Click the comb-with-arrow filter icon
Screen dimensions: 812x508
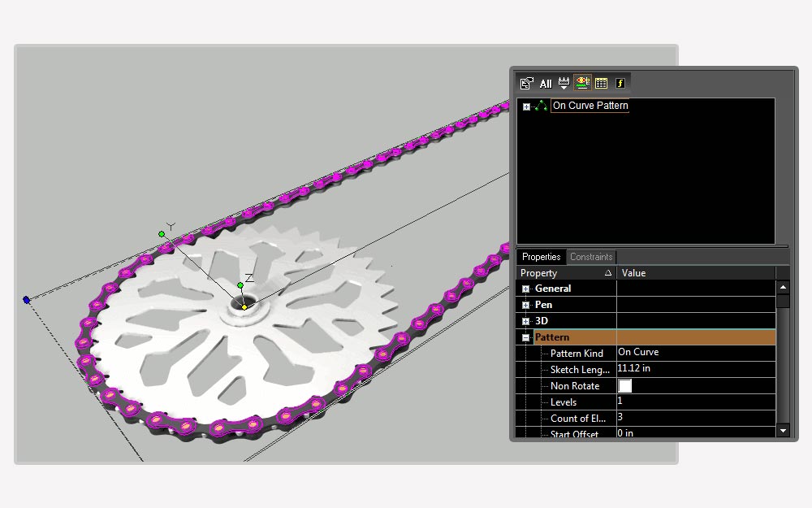click(x=564, y=83)
